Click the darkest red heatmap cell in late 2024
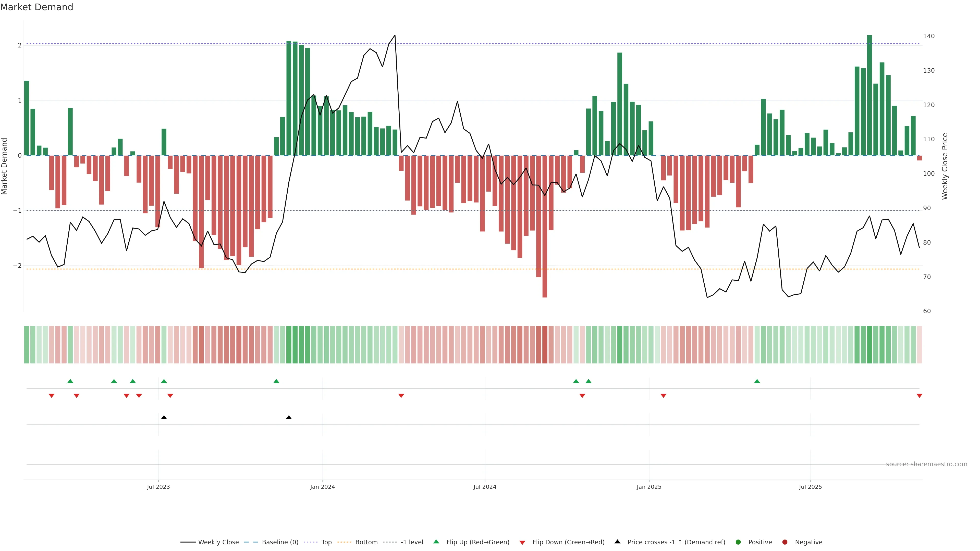Viewport: 980px width, 551px height. 545,345
